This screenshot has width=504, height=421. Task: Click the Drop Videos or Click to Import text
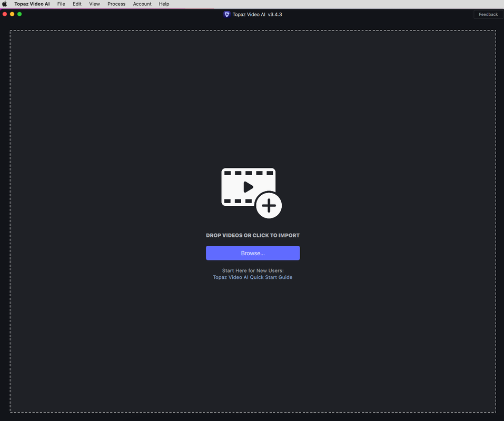pos(253,235)
